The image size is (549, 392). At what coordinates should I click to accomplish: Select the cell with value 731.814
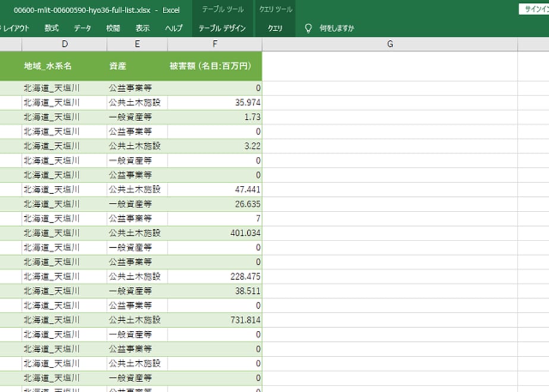point(215,320)
